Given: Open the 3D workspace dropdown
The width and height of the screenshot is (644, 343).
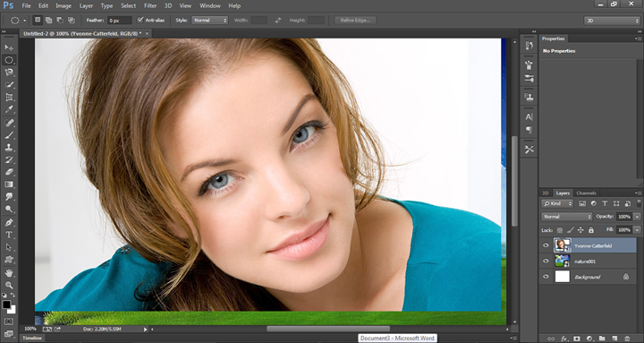Looking at the screenshot, I should coord(612,21).
